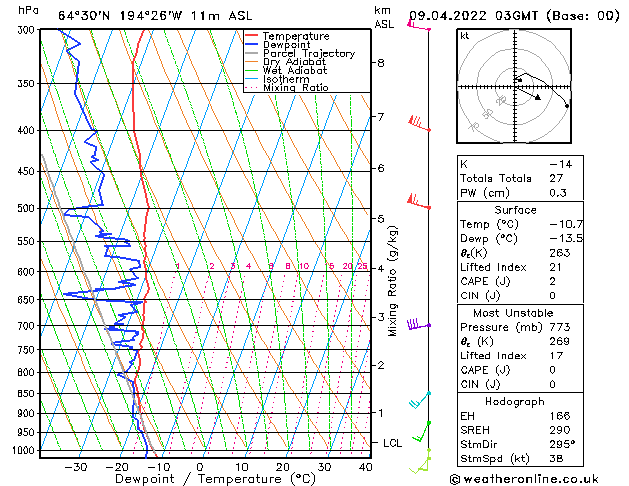Click the Surface CAPE value '2'
The image size is (629, 486).
tap(552, 281)
